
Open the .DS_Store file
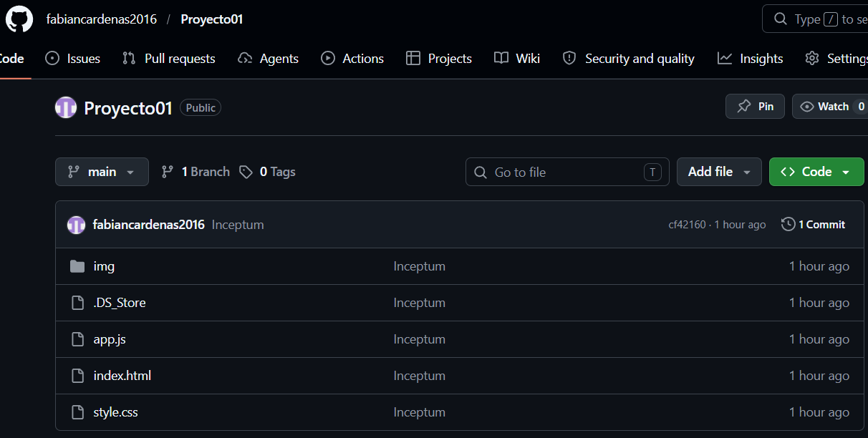(120, 303)
